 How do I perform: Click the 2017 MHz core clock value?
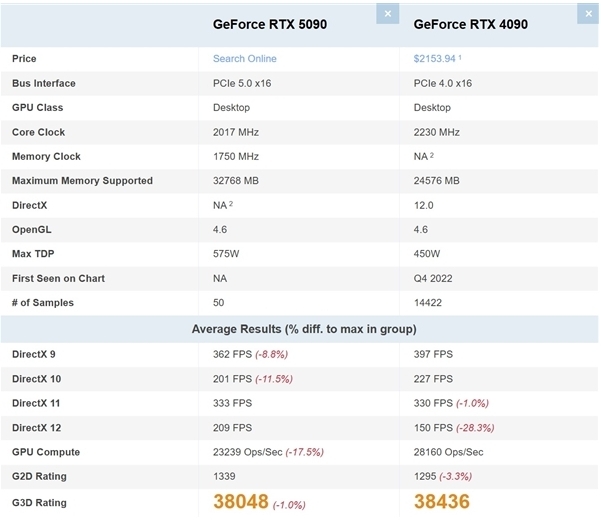[x=236, y=132]
